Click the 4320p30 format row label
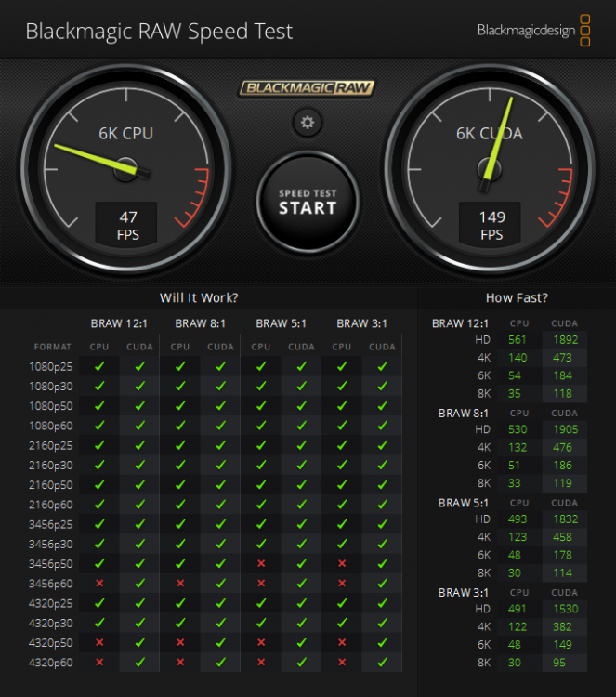The height and width of the screenshot is (697, 616). coord(51,624)
